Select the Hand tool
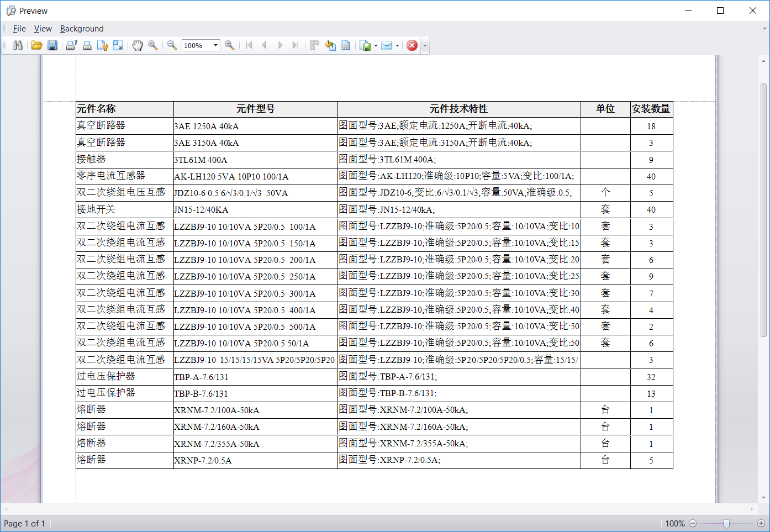The image size is (770, 532). point(138,45)
